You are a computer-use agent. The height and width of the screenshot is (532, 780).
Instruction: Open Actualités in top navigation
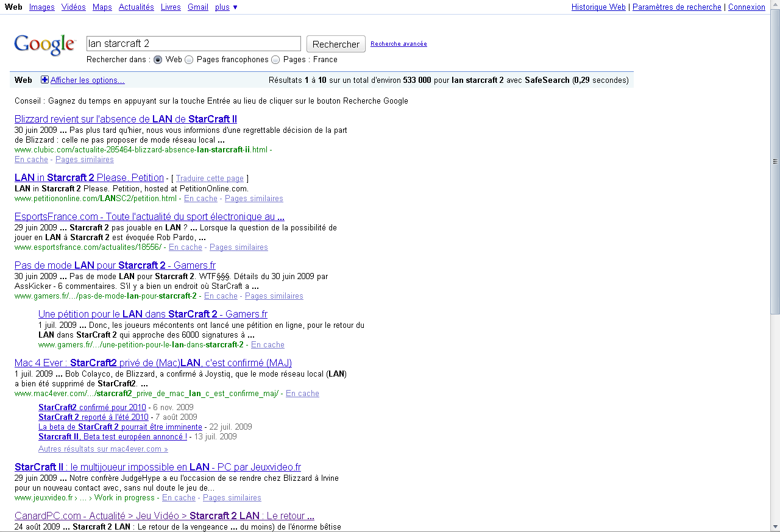(136, 7)
